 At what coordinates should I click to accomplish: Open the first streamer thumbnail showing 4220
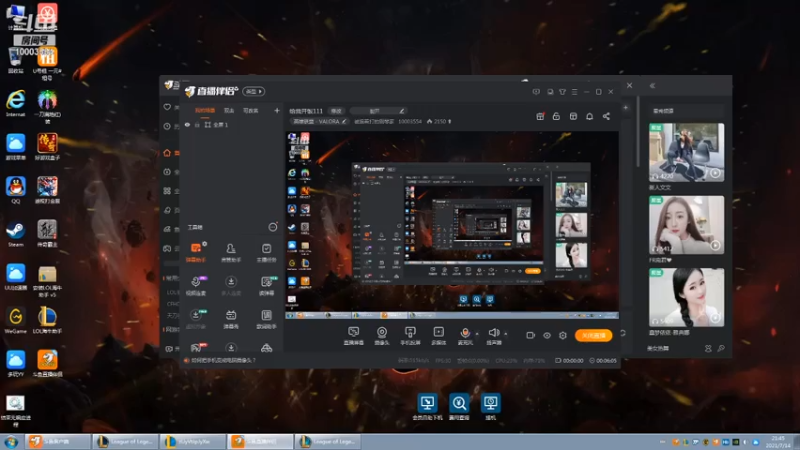click(686, 152)
